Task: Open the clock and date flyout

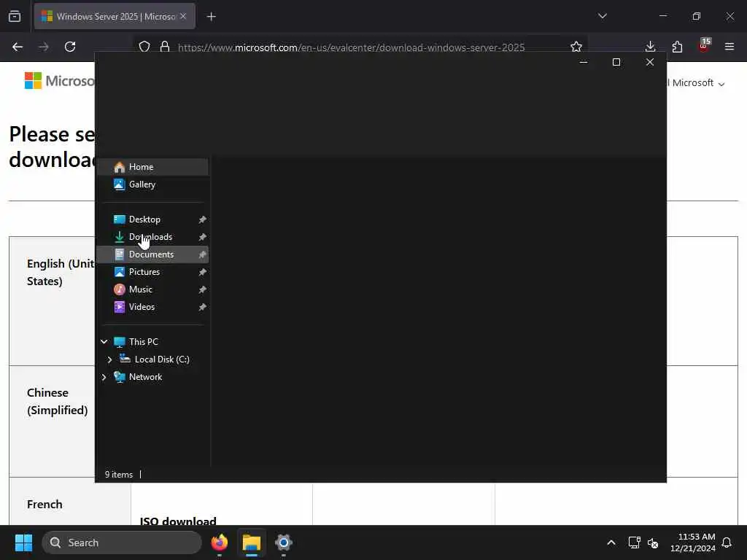Action: [692, 542]
